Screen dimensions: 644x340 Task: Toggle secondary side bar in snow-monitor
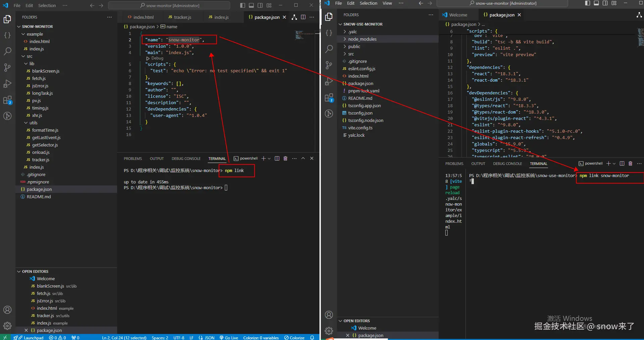(260, 5)
